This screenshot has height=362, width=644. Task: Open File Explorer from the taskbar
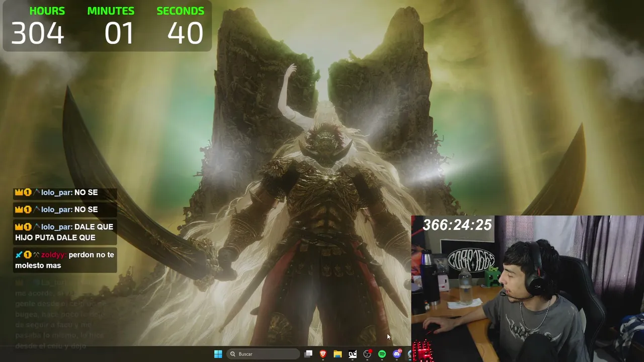click(338, 354)
